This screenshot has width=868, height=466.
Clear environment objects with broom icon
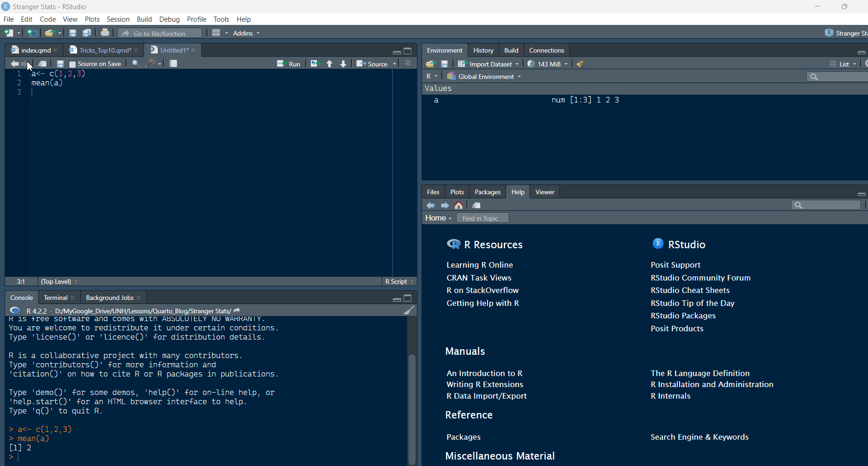click(x=581, y=64)
